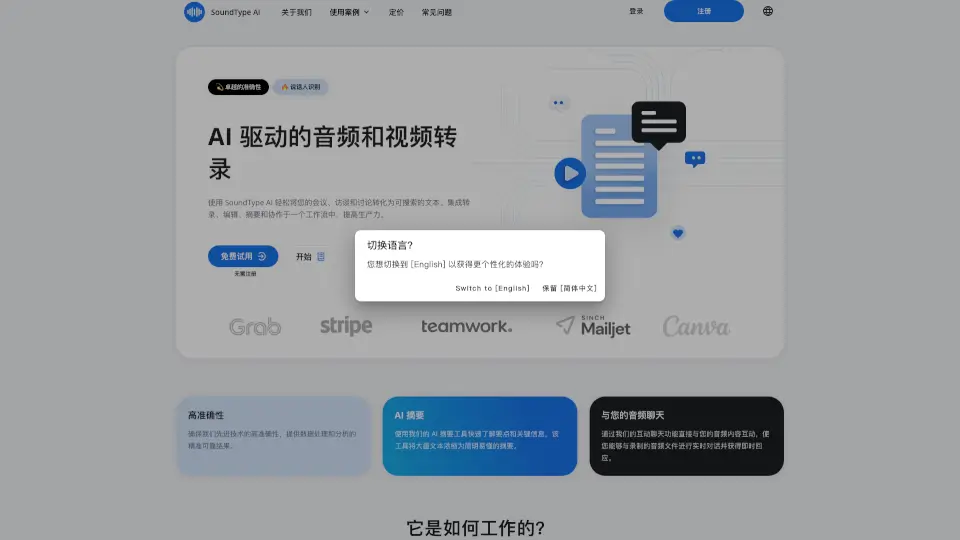This screenshot has width=960, height=540.
Task: Click the document icon next to 开始
Action: click(321, 257)
